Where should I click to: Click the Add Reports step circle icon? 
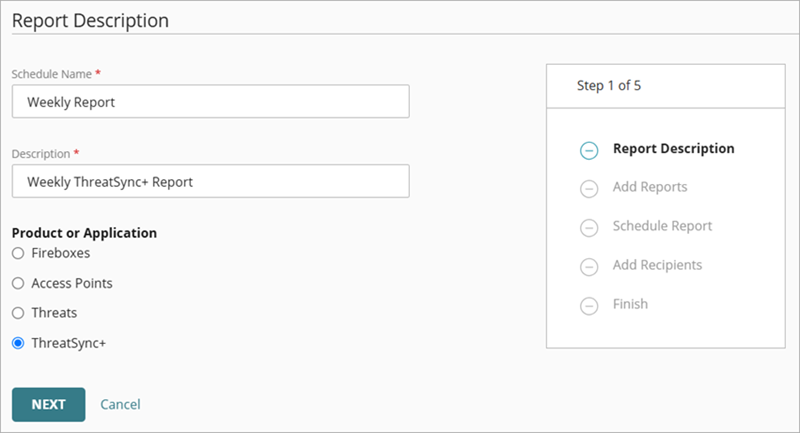(x=589, y=188)
